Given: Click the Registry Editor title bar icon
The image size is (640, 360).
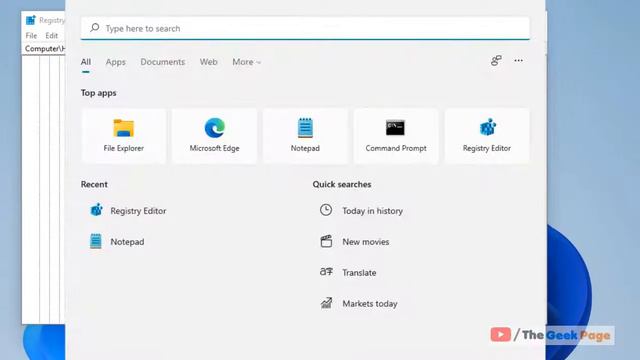Looking at the screenshot, I should pyautogui.click(x=31, y=20).
